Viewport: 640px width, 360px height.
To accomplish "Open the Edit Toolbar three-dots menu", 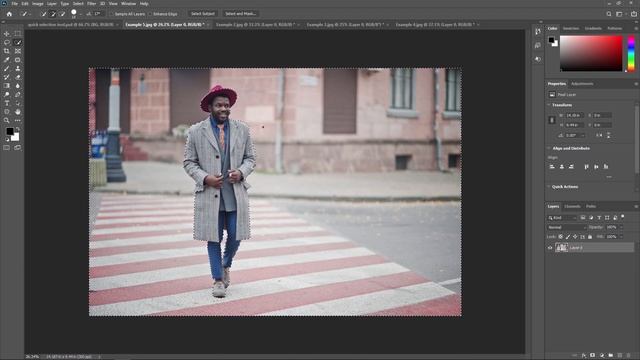I will [18, 120].
